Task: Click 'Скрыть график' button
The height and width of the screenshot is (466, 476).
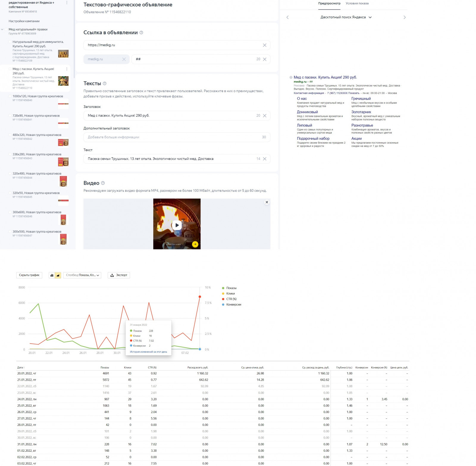Action: [x=29, y=275]
